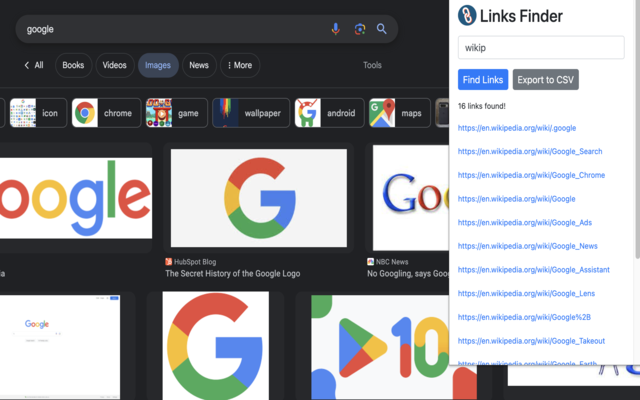Switch to the Videos tab
This screenshot has height=400, width=640.
(115, 65)
